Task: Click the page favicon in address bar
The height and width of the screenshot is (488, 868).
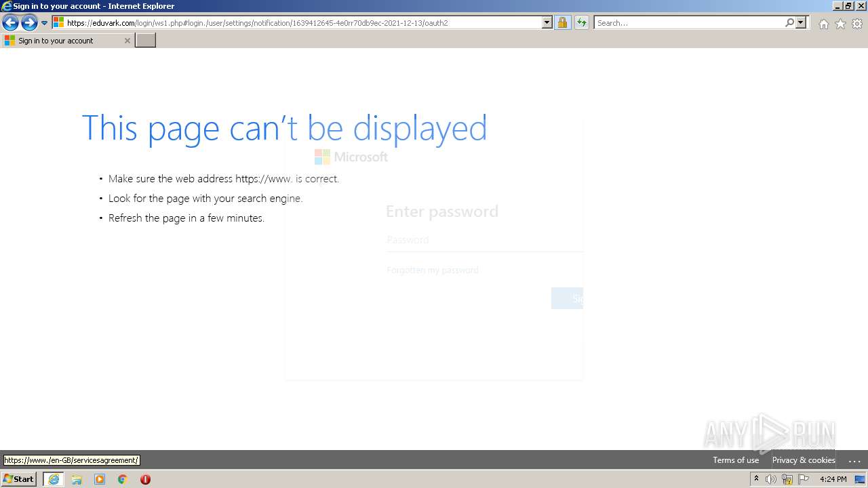Action: pos(58,22)
